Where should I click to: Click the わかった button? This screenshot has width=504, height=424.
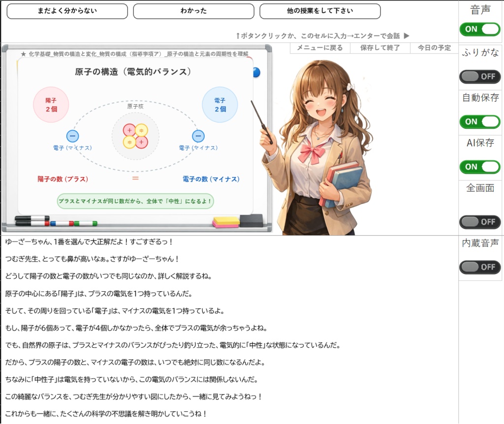tap(193, 11)
